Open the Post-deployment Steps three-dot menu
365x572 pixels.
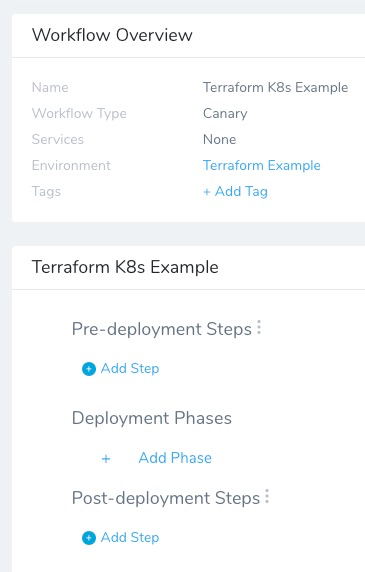pos(267,496)
